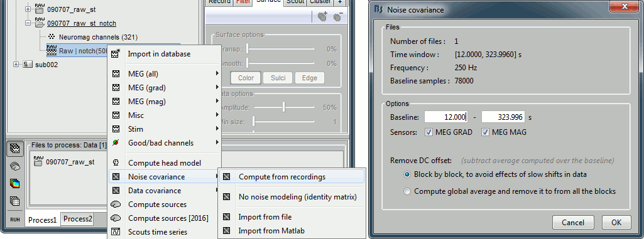Image resolution: width=644 pixels, height=239 pixels.
Task: Click the Baseline start time field
Action: click(x=446, y=117)
